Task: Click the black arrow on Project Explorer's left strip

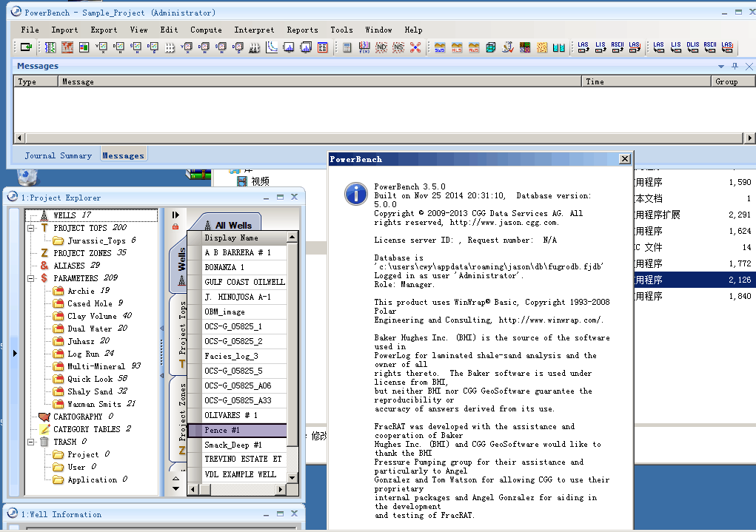Action: 15,353
